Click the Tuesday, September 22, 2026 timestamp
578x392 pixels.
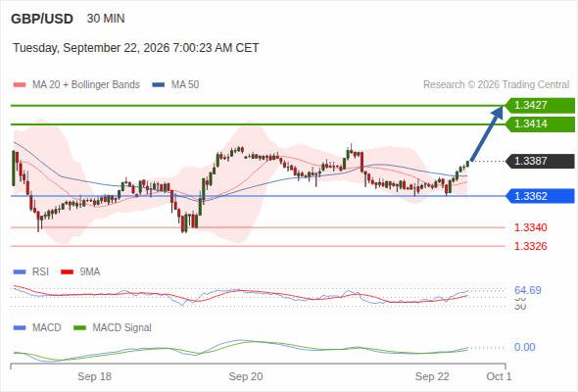coord(135,48)
